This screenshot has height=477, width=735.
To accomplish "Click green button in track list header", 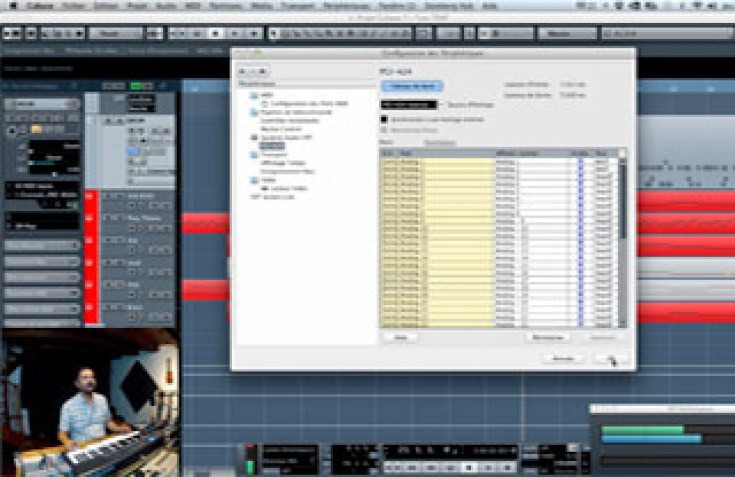I will pos(136,86).
